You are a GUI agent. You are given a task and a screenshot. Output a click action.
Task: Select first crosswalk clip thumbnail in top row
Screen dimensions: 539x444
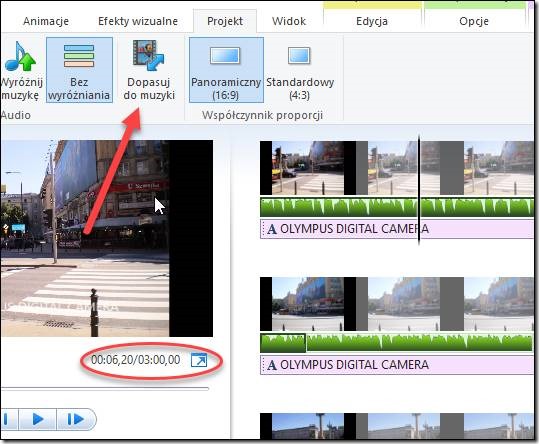click(308, 168)
